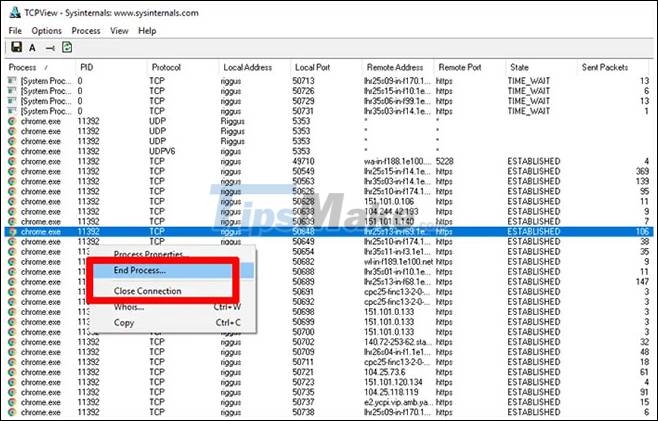
Task: Select remote address wl-in-f189.1e100.net
Action: tap(398, 262)
